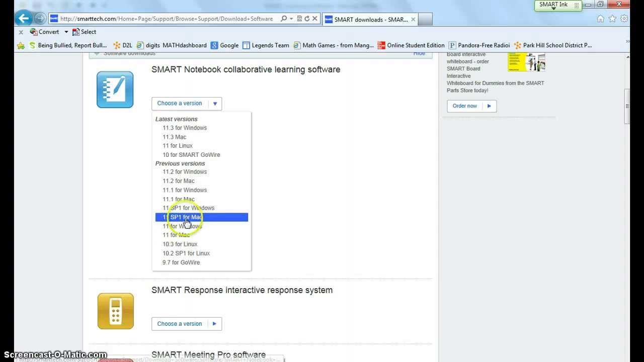
Task: Refresh the page using reload icon
Action: tap(307, 19)
